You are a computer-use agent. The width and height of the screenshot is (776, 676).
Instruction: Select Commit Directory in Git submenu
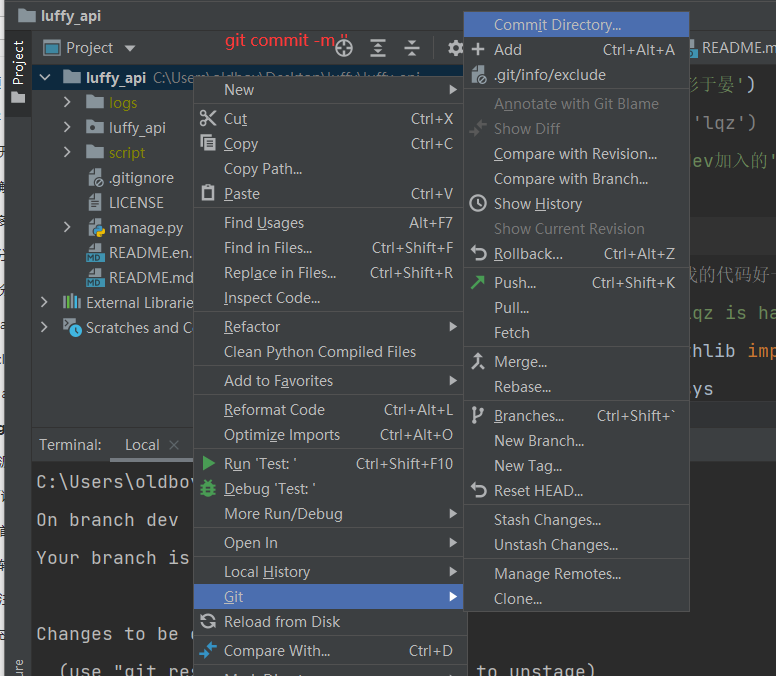pyautogui.click(x=577, y=24)
